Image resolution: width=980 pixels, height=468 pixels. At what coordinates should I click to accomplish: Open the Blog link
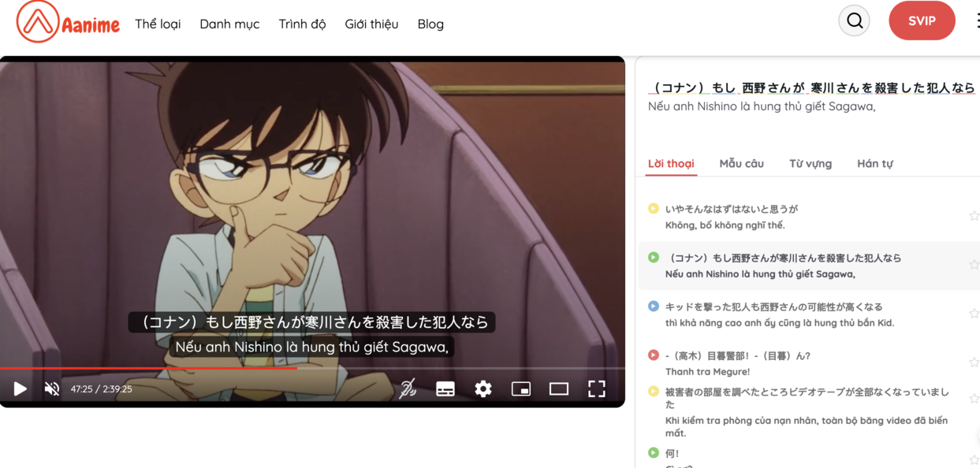[430, 24]
